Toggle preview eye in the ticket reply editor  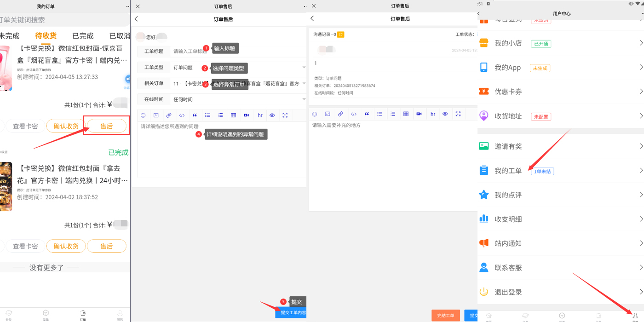(x=445, y=114)
